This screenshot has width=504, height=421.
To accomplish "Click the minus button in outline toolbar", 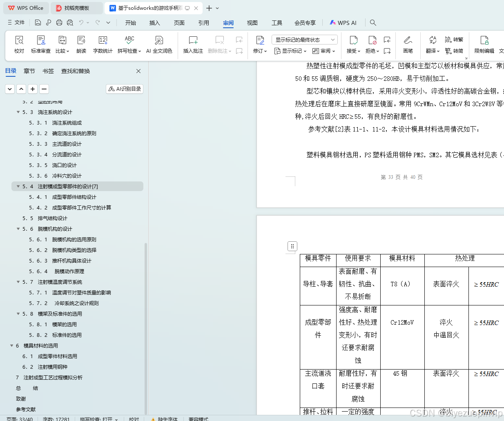I will tap(44, 89).
